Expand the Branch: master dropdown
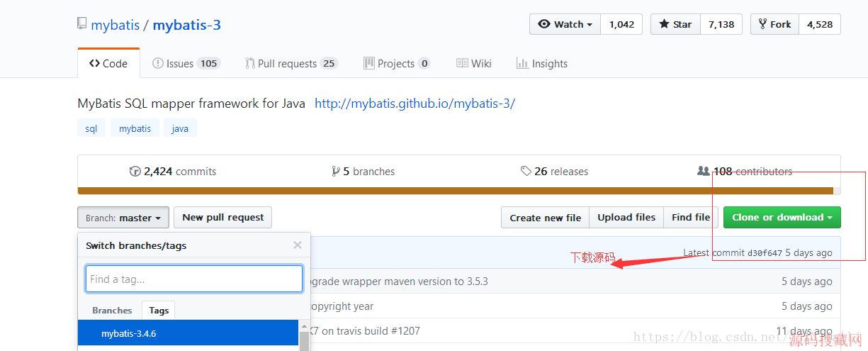The height and width of the screenshot is (351, 868). tap(123, 218)
